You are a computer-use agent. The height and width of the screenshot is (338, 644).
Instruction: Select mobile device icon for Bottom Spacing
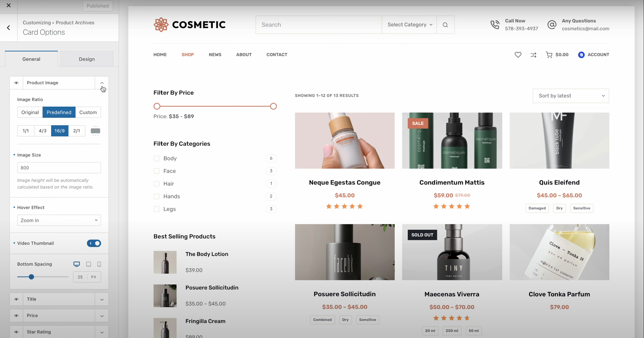tap(99, 264)
